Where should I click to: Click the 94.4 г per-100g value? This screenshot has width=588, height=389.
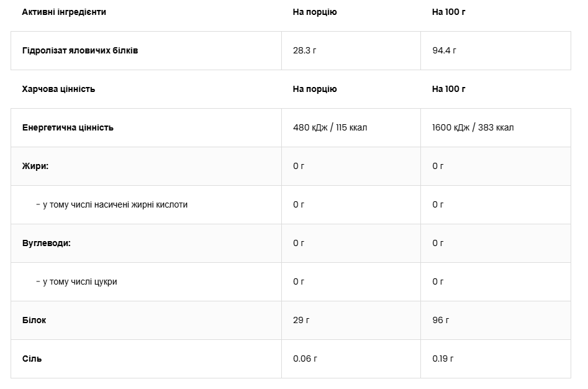tap(445, 50)
